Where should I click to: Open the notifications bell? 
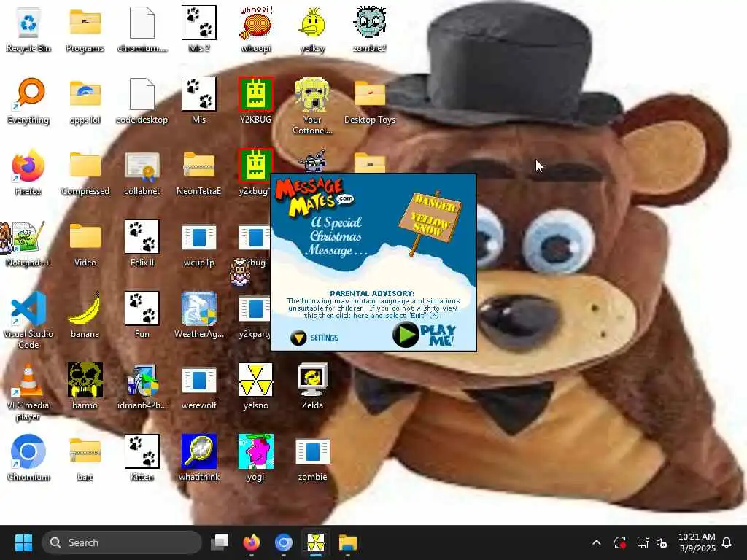point(727,542)
